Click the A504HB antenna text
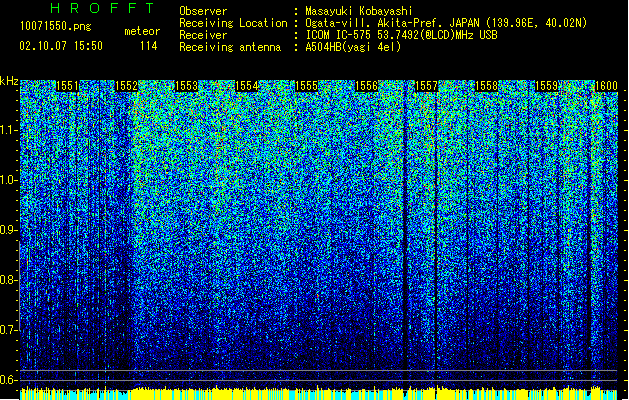The height and width of the screenshot is (400, 629). [x=353, y=47]
